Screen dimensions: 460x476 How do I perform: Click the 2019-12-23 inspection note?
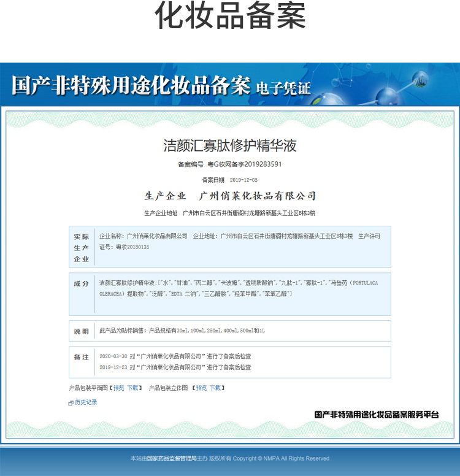[175, 367]
